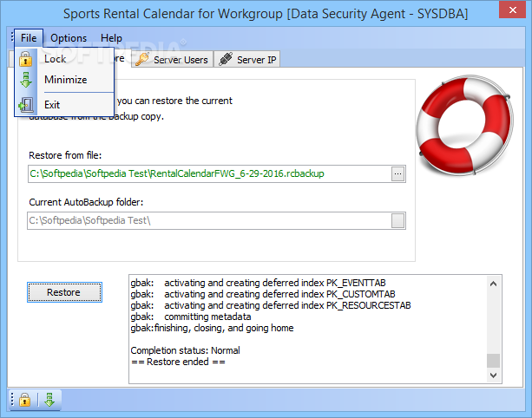Switch to the Server Users tab

tap(173, 60)
